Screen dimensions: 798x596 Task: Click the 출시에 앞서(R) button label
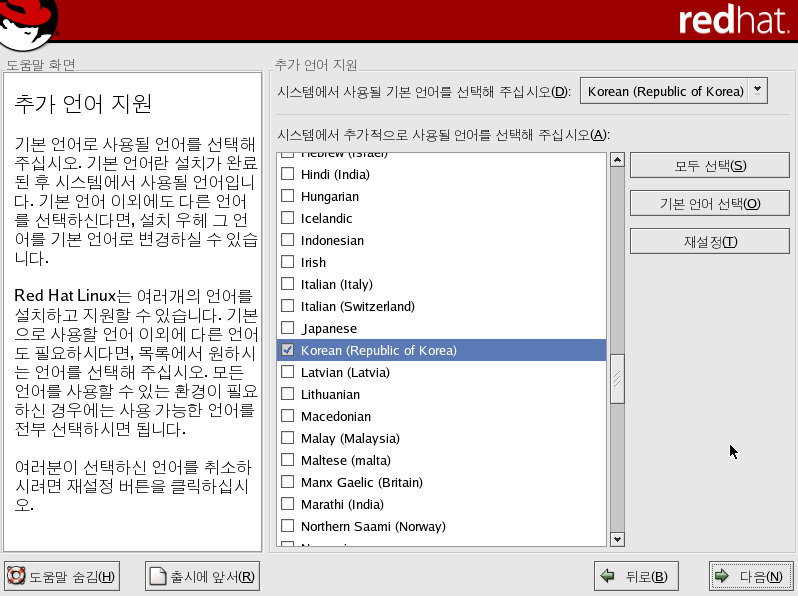pos(212,577)
